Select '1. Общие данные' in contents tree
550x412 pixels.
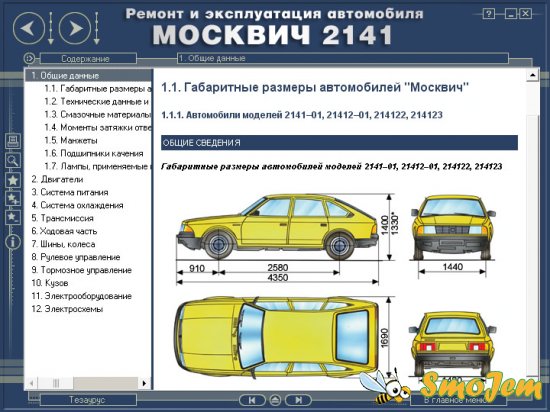pyautogui.click(x=89, y=75)
